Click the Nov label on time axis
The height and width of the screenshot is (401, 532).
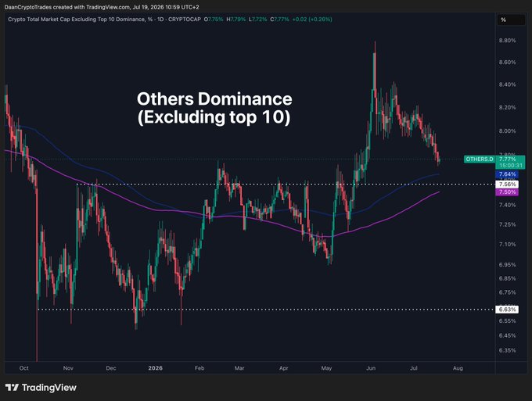click(68, 368)
